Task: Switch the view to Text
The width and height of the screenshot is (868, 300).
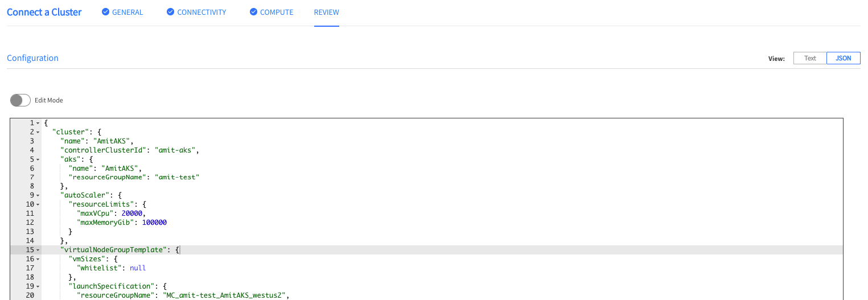Action: click(x=810, y=58)
